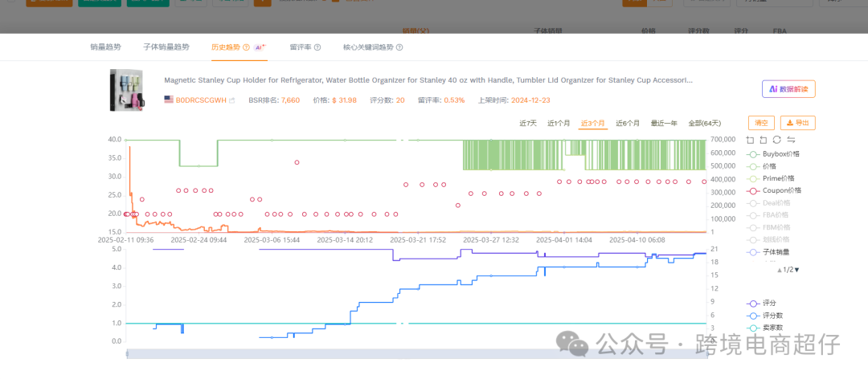Click help icon next to 核心关键词趋势
The width and height of the screenshot is (868, 379).
[x=399, y=47]
